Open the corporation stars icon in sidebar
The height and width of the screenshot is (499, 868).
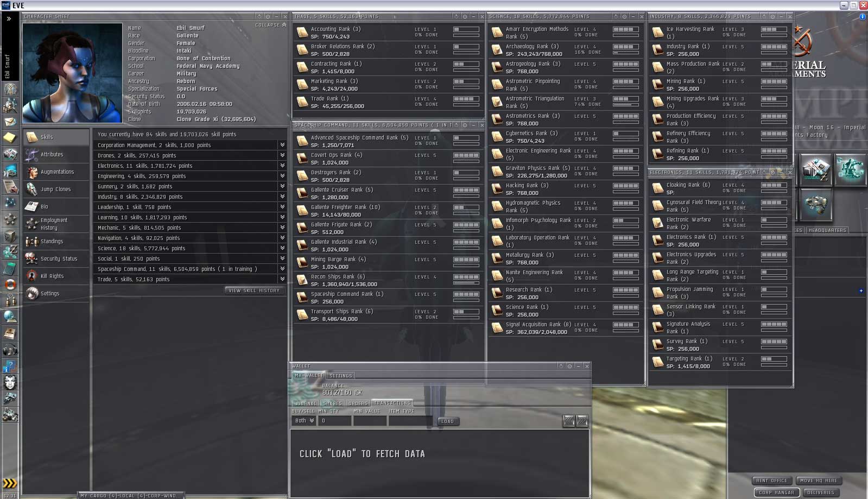(10, 219)
